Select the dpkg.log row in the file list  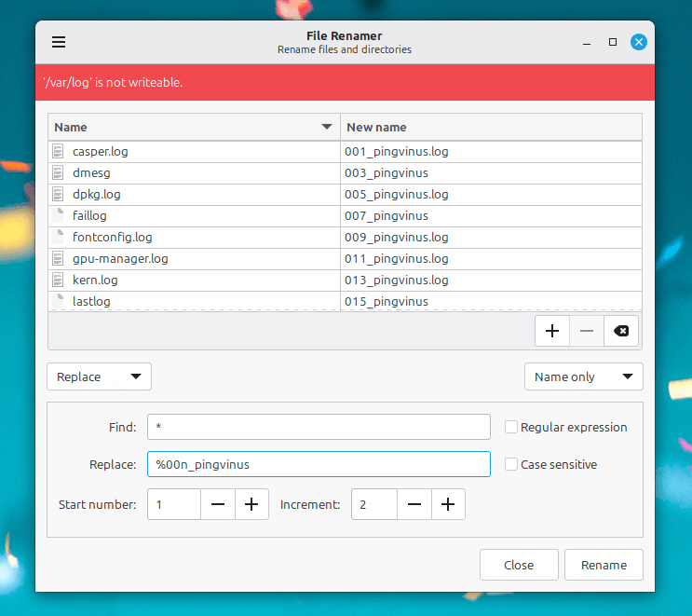(x=194, y=195)
